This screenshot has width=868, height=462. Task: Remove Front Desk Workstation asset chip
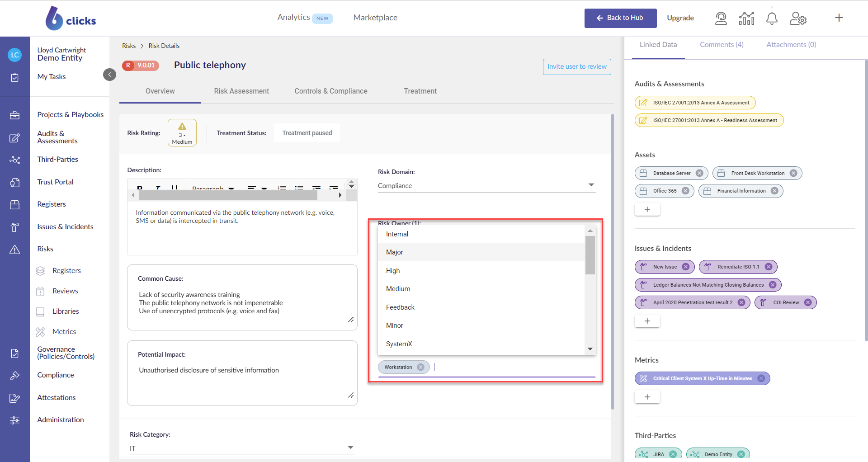[793, 173]
